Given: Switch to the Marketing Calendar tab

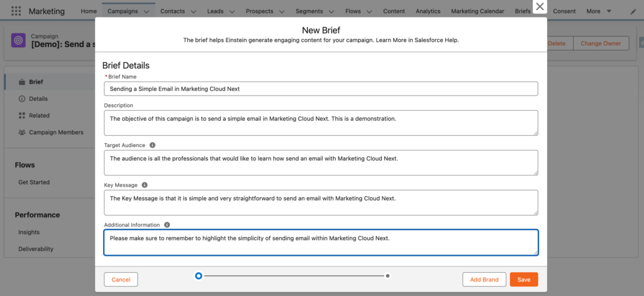Looking at the screenshot, I should point(477,11).
